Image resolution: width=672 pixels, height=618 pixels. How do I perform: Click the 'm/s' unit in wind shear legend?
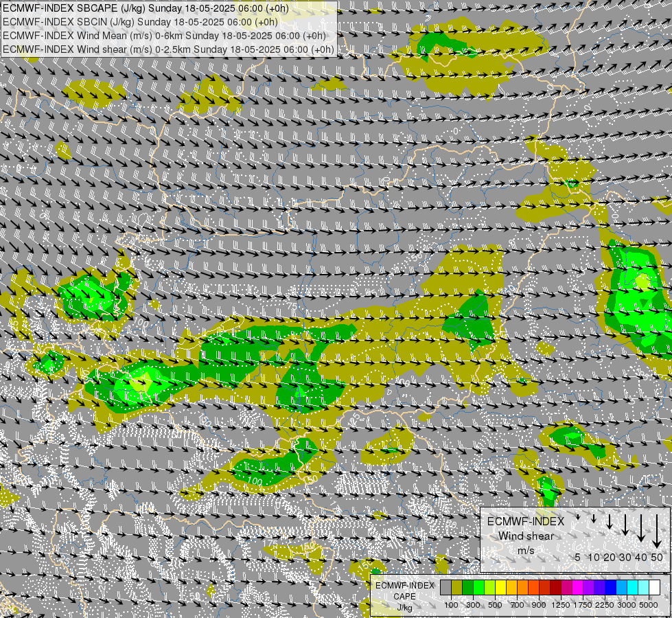pos(526,550)
